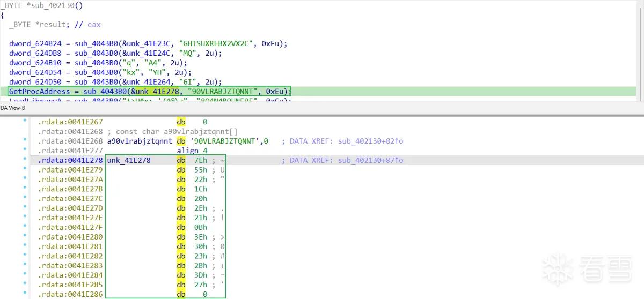
Task: Click the 3Eh byte value
Action: point(202,237)
